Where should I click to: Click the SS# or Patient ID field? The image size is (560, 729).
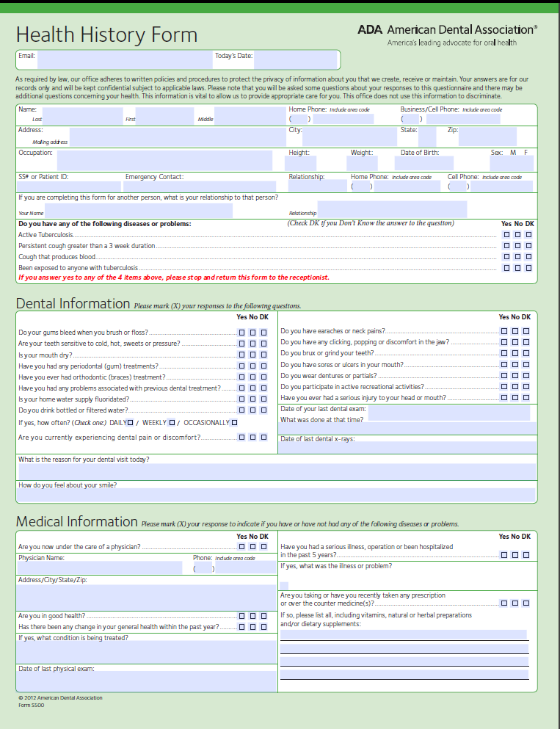69,186
